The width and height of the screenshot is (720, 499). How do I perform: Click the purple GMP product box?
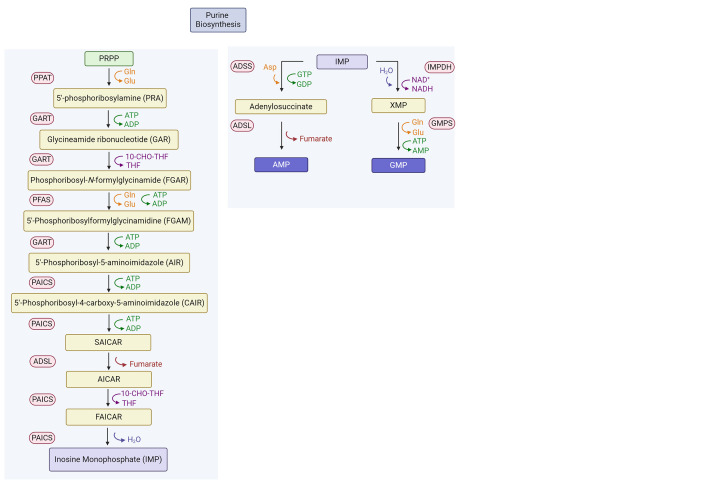397,165
